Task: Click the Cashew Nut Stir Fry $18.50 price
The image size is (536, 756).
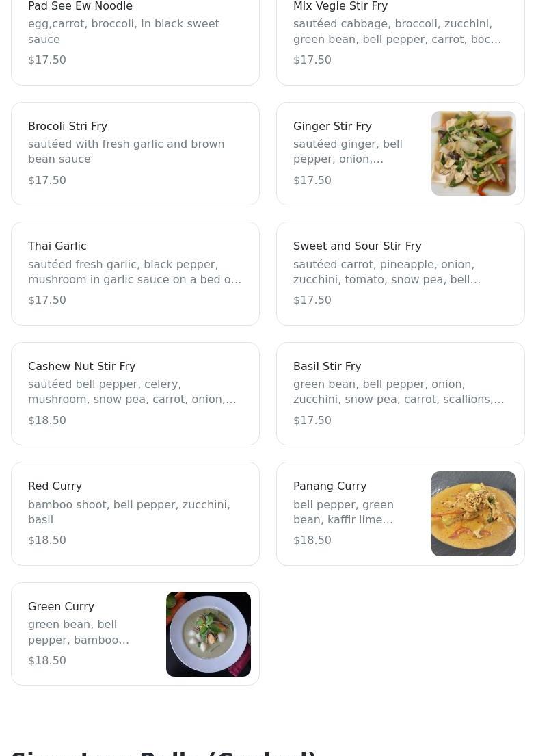Action: (x=47, y=421)
